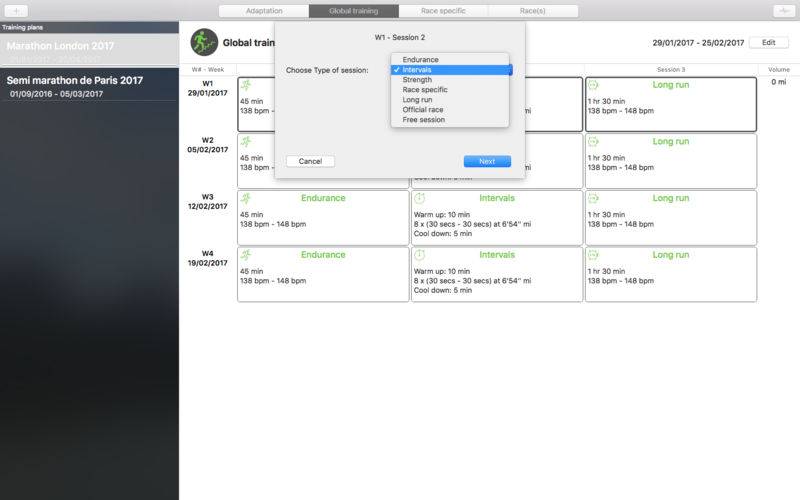
Task: Click the top-right toolbar button
Action: coord(784,11)
